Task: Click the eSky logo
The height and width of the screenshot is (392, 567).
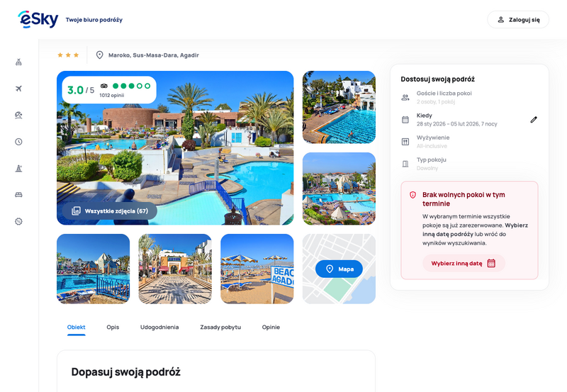Action: click(38, 20)
